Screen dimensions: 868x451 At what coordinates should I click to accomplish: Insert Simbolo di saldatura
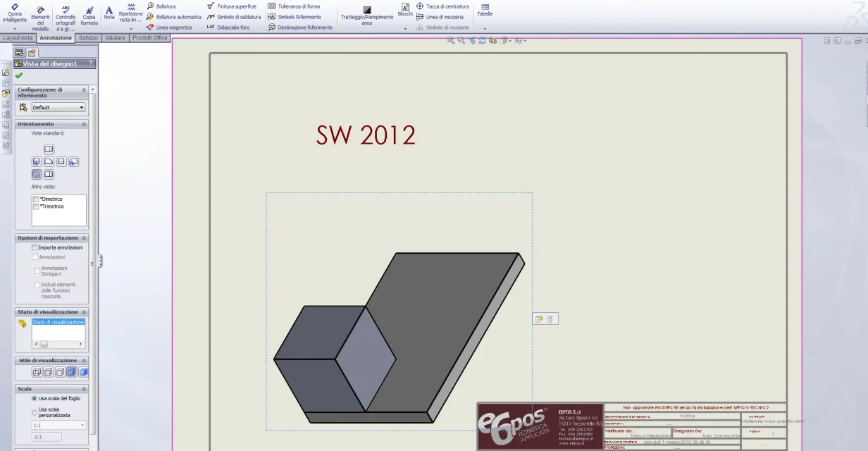point(234,17)
